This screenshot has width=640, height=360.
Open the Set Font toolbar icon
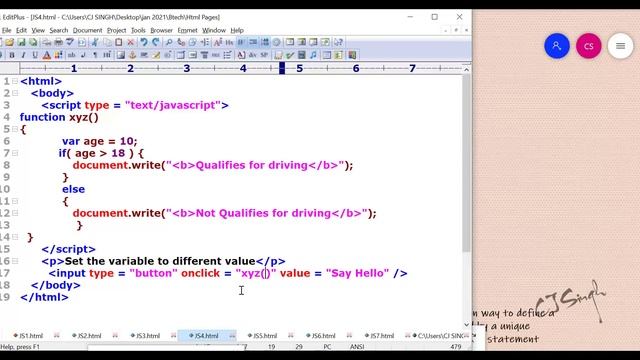pos(218,42)
